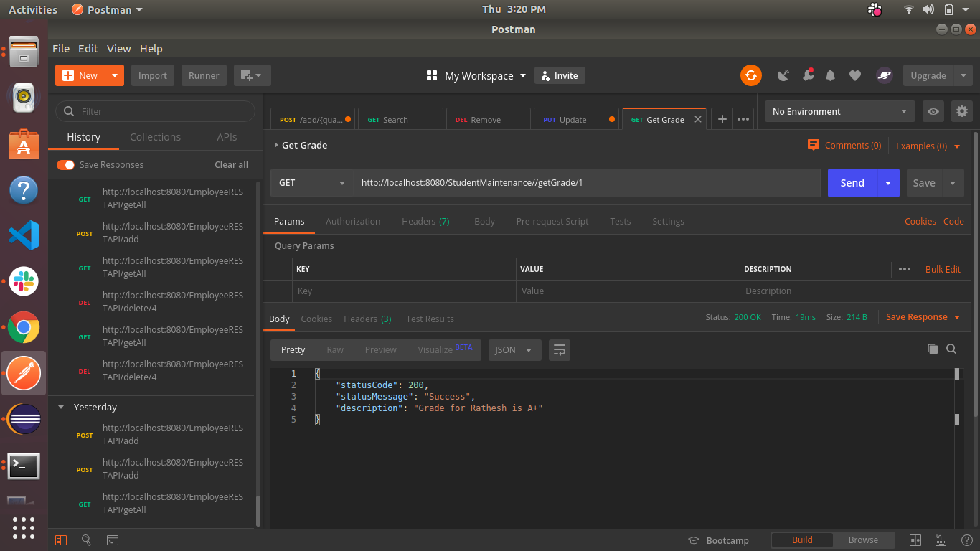Open the Authorization request tab
Screen dimensions: 980x551
(x=353, y=221)
